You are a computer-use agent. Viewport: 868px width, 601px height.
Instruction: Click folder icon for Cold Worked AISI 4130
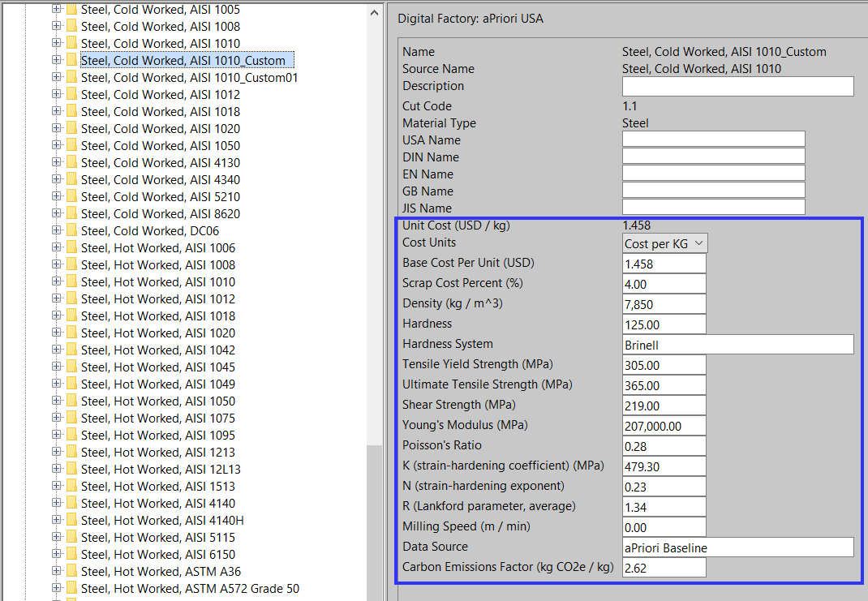pos(71,163)
